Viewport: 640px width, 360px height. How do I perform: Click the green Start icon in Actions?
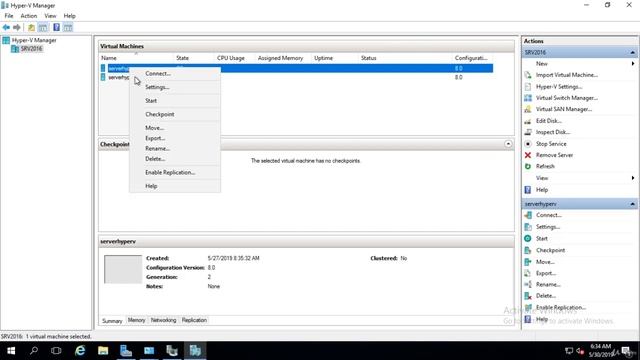528,238
